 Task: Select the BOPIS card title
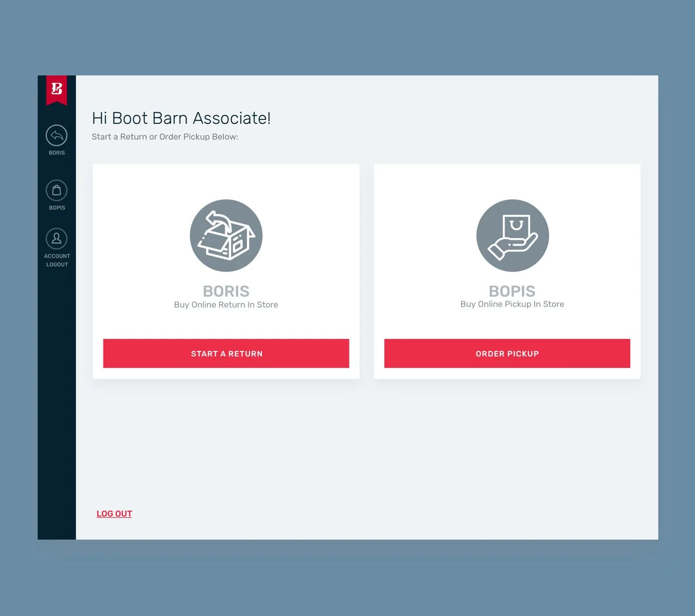point(512,291)
